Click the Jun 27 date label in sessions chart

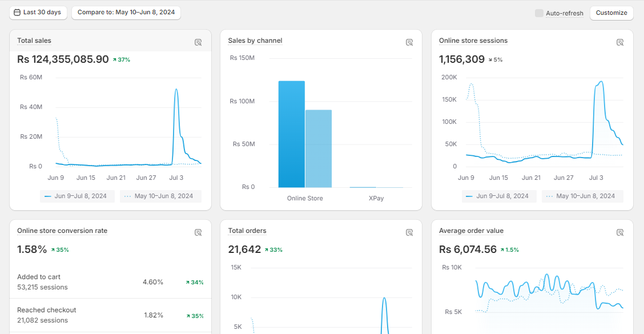pyautogui.click(x=563, y=178)
